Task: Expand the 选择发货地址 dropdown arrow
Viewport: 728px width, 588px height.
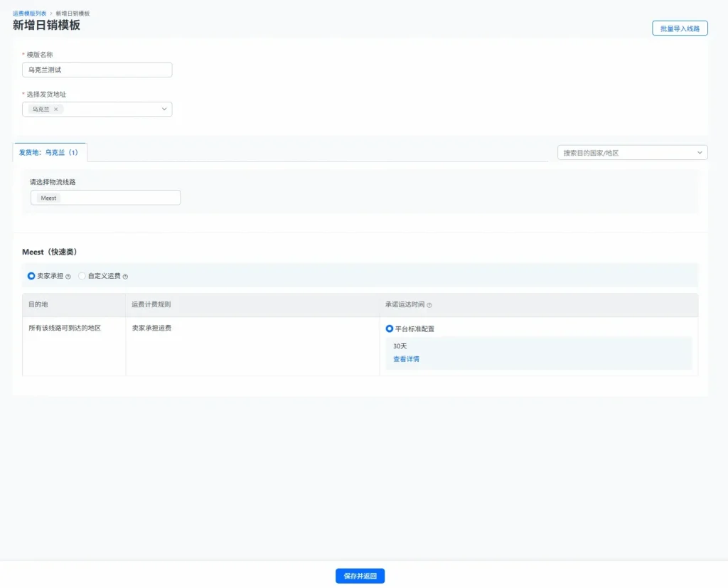Action: pyautogui.click(x=164, y=109)
